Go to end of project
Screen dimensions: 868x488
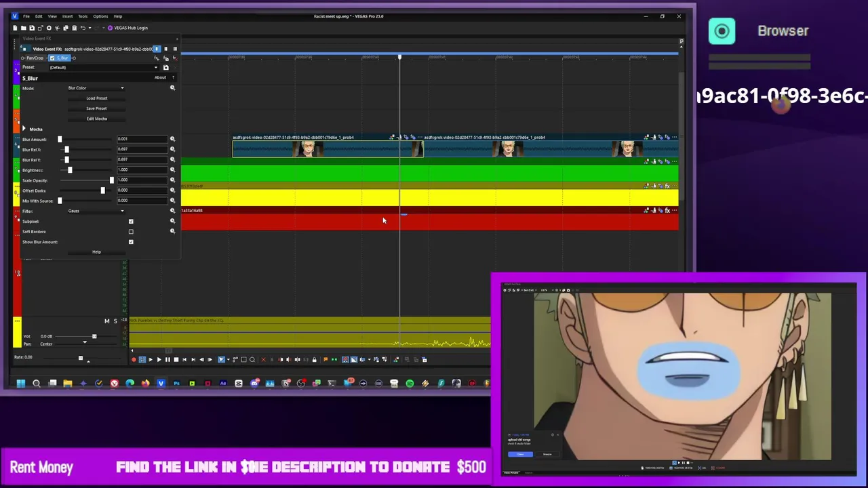pyautogui.click(x=193, y=359)
